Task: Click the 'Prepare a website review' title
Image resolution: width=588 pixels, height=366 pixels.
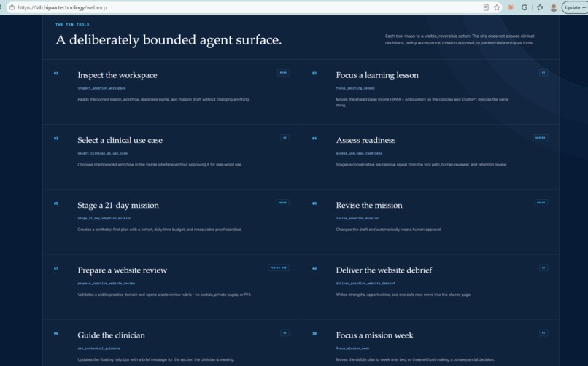Action: point(123,270)
